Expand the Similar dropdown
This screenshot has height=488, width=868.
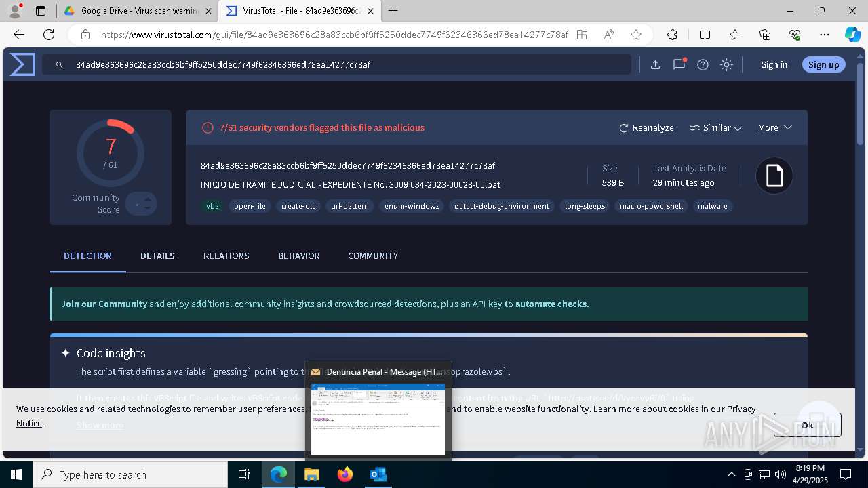[715, 127]
